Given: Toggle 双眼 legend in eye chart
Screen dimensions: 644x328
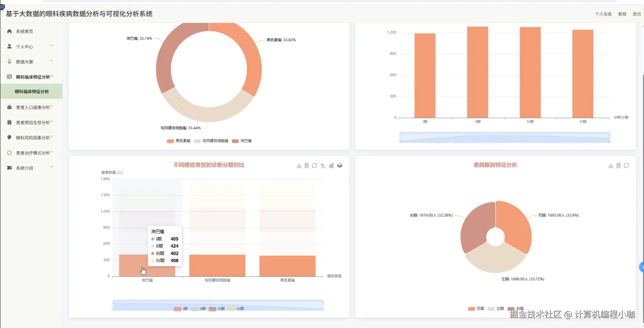Looking at the screenshot, I should [x=476, y=308].
